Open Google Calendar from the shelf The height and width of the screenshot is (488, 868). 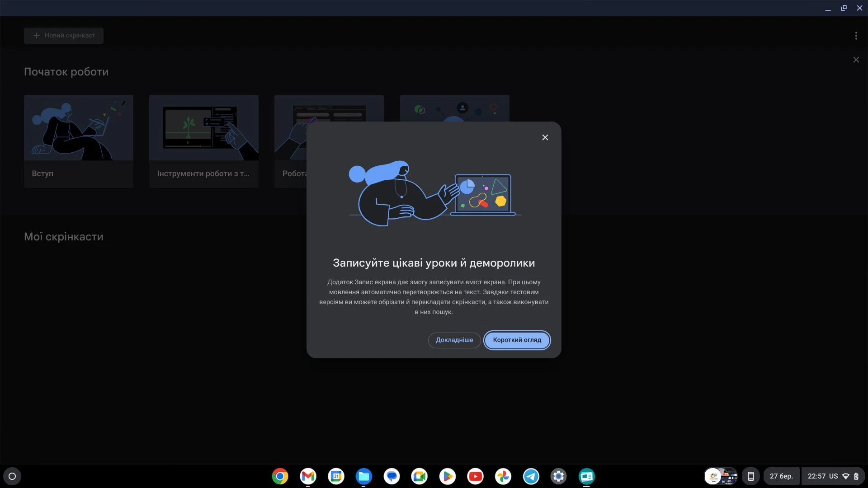pos(336,476)
